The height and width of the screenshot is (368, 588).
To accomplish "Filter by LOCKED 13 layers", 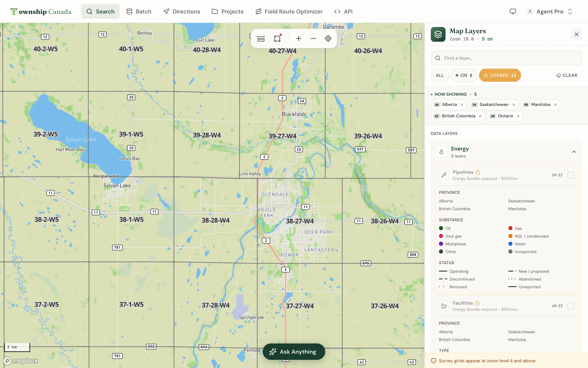I will [500, 75].
